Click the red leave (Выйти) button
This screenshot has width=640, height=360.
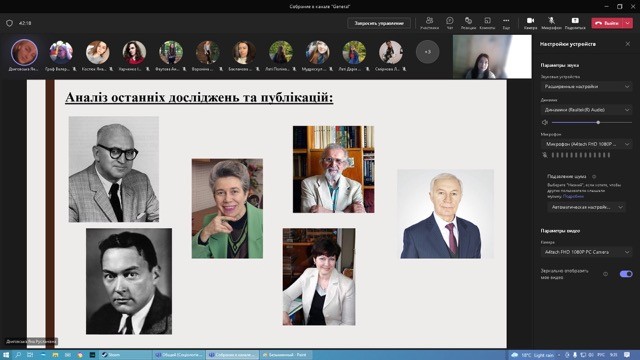[x=607, y=23]
